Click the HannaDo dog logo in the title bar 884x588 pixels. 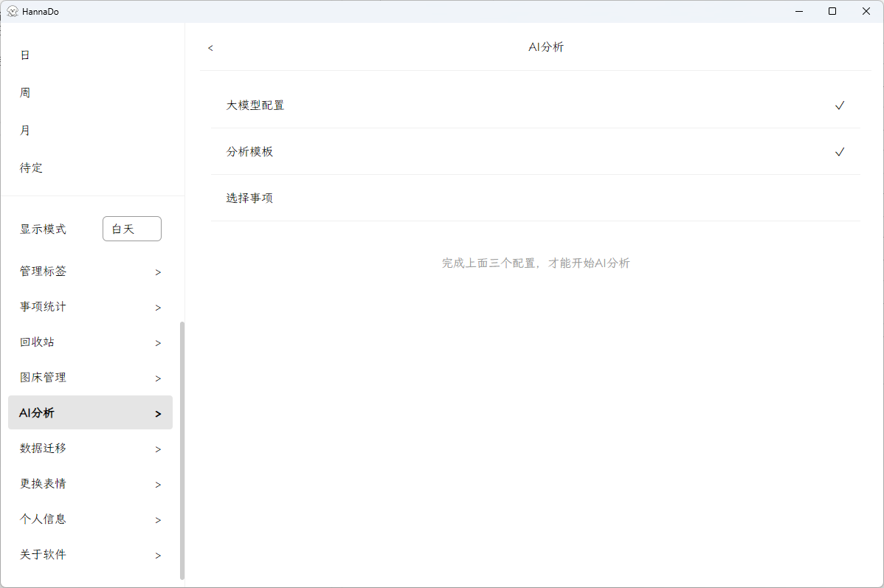click(x=12, y=11)
